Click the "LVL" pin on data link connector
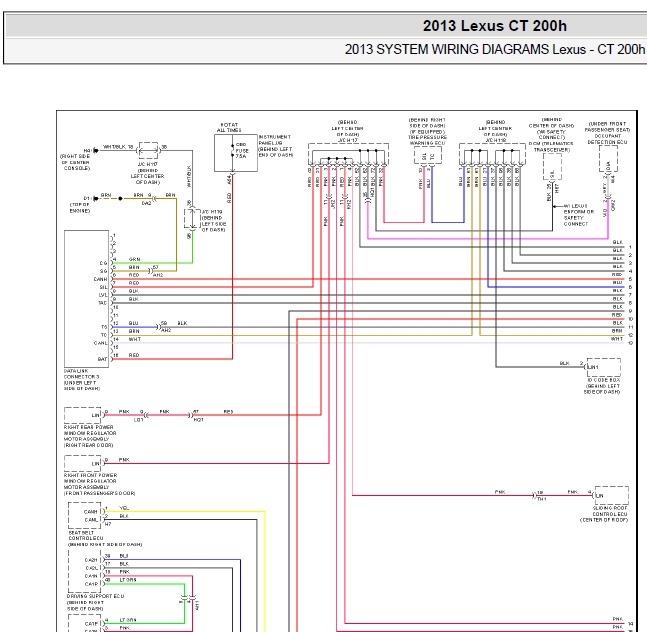This screenshot has width=647, height=632. pos(103,295)
